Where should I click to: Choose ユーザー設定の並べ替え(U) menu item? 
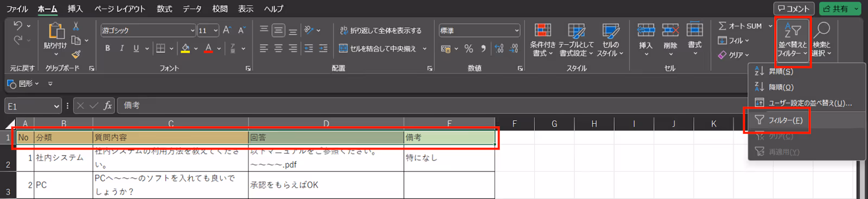pos(806,103)
